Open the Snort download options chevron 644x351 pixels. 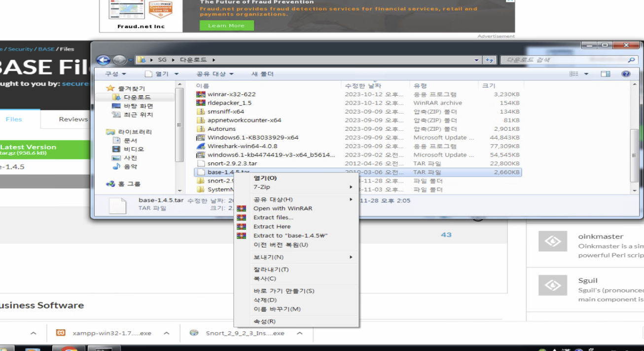coord(300,333)
